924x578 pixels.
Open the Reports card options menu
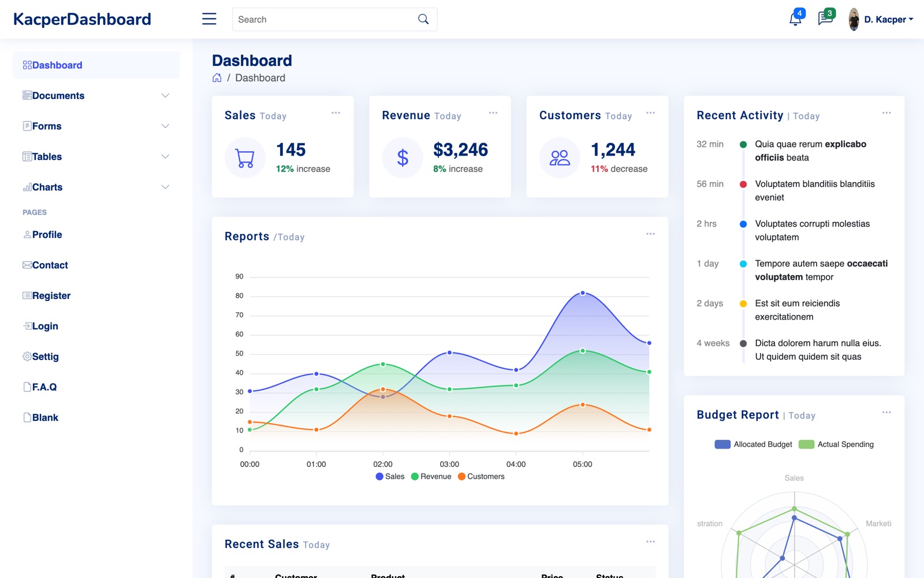click(x=650, y=234)
